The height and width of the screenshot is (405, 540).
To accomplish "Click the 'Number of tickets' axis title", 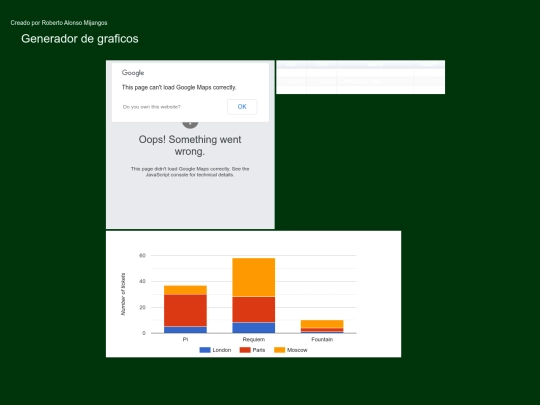I will [123, 294].
